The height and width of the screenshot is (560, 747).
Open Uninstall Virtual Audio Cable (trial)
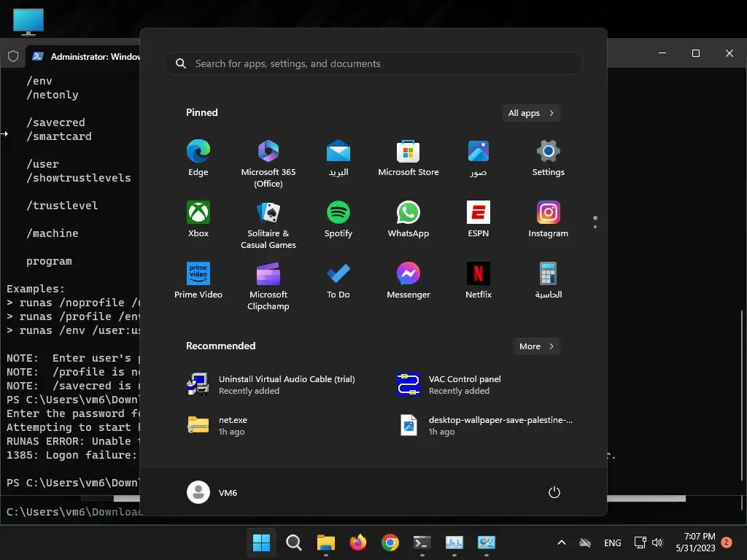point(271,385)
